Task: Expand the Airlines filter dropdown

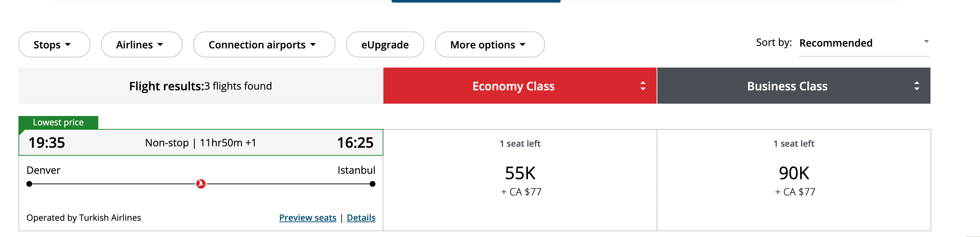Action: (x=142, y=45)
